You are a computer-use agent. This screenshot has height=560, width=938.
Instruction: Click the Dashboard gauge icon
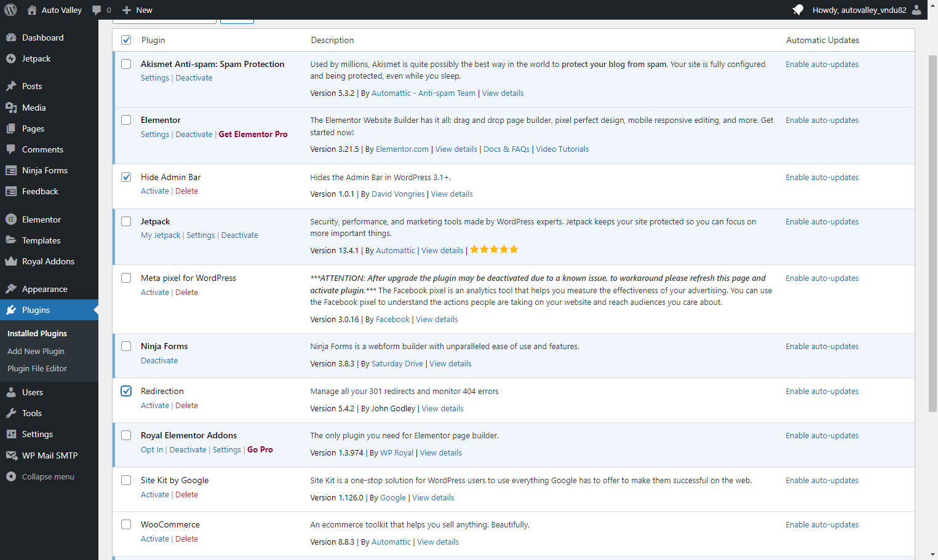(11, 37)
